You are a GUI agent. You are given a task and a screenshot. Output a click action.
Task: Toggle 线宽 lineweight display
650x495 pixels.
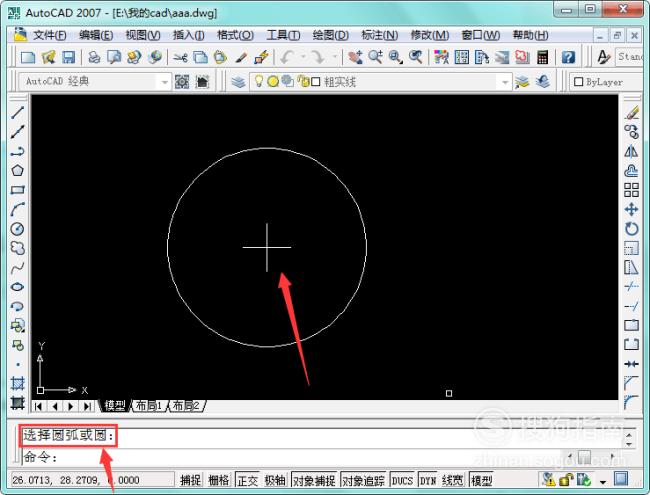coord(452,480)
